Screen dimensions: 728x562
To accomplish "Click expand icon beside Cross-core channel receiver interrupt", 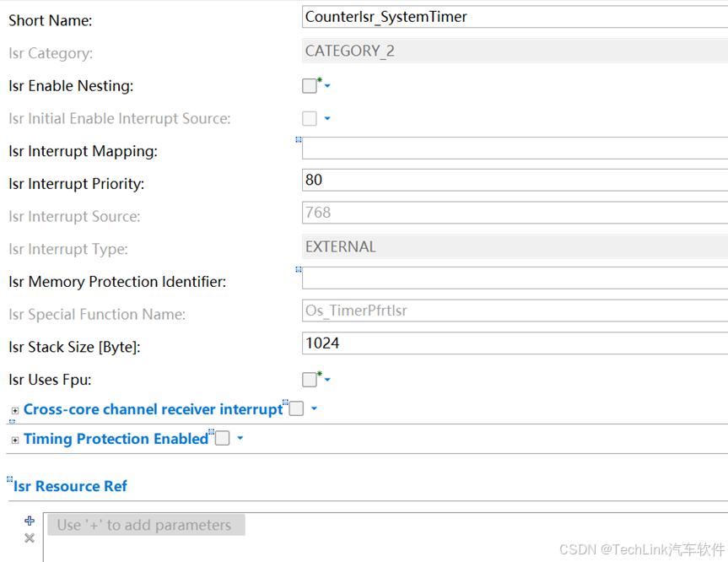I will [x=15, y=411].
